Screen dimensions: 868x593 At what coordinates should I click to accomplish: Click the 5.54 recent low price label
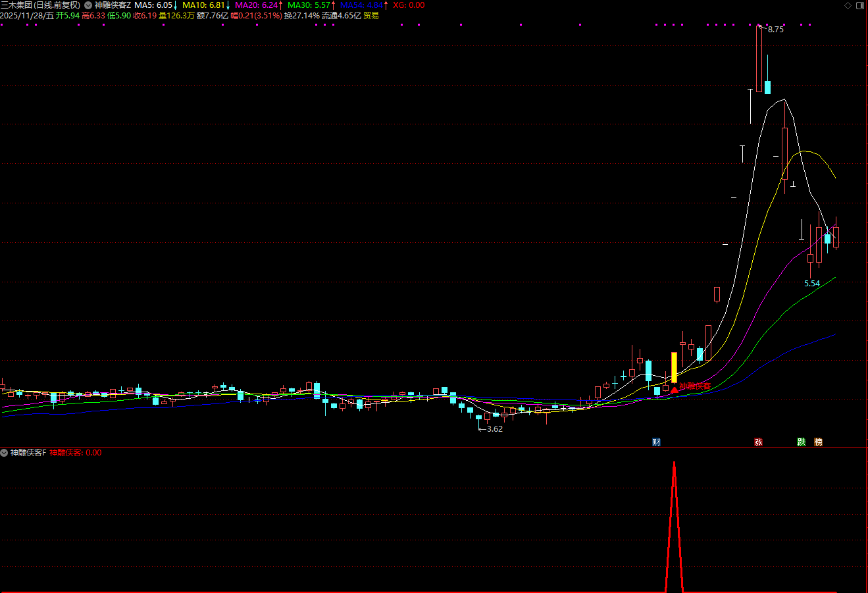[x=812, y=284]
